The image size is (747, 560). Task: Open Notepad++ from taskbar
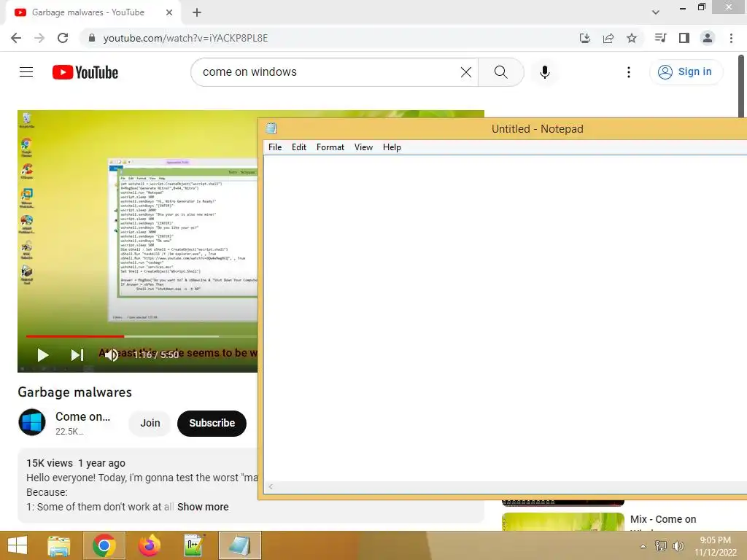point(194,545)
